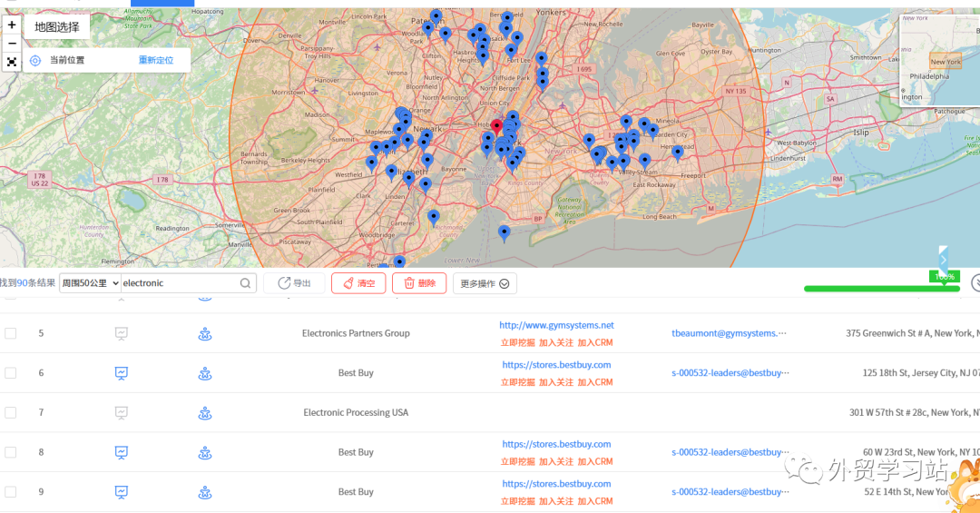Click anchor icon for Electronics Partners Group
This screenshot has height=513, width=980.
(205, 334)
